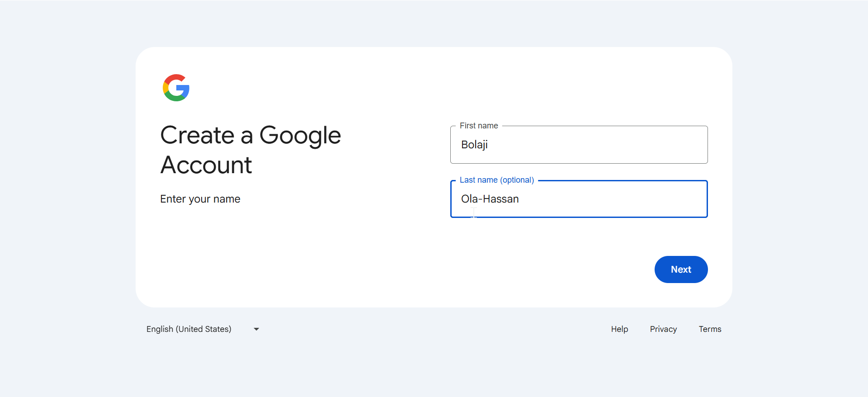This screenshot has height=397, width=868.
Task: Click the language dropdown arrow caret
Action: tap(256, 329)
